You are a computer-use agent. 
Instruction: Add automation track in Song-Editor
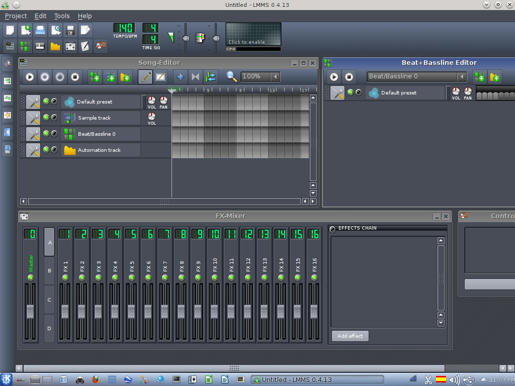click(x=125, y=77)
